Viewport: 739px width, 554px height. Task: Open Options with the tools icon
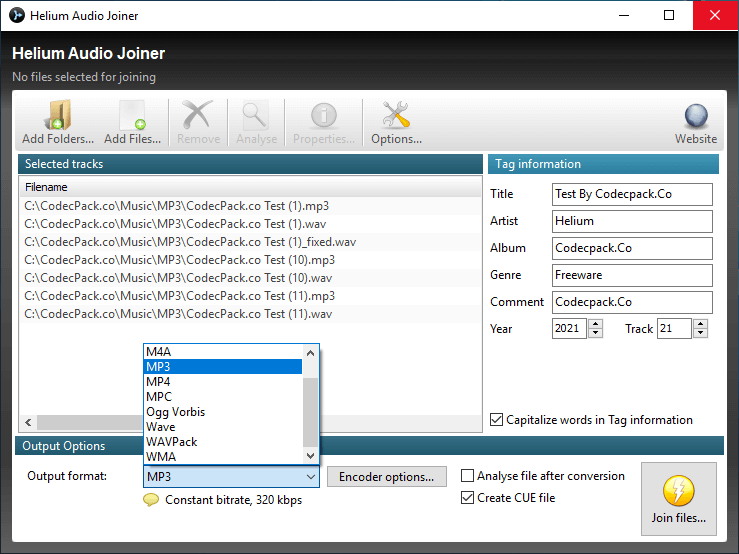pos(396,115)
